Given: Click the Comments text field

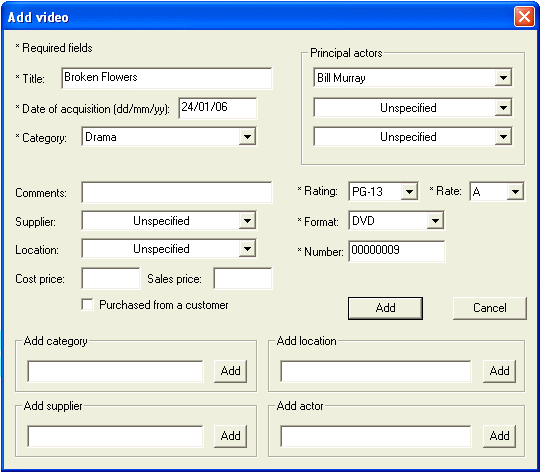Looking at the screenshot, I should 177,192.
